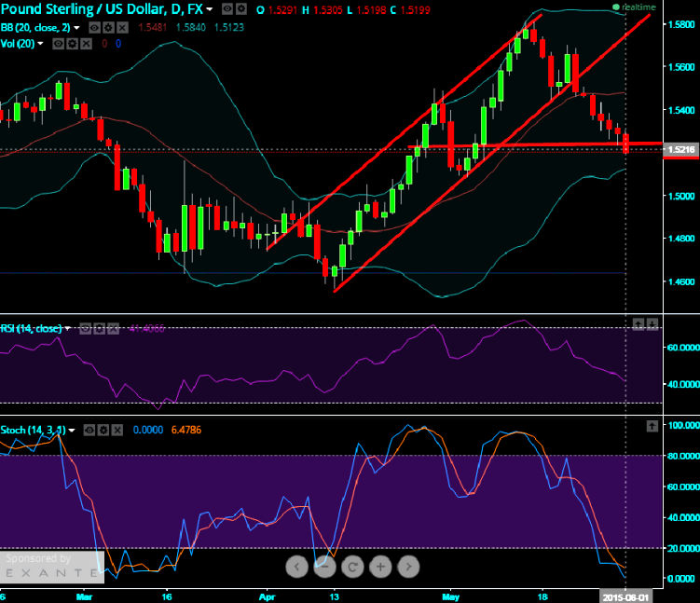Click the Sponsored by EXANTE link
This screenshot has width=700, height=603.
click(52, 567)
